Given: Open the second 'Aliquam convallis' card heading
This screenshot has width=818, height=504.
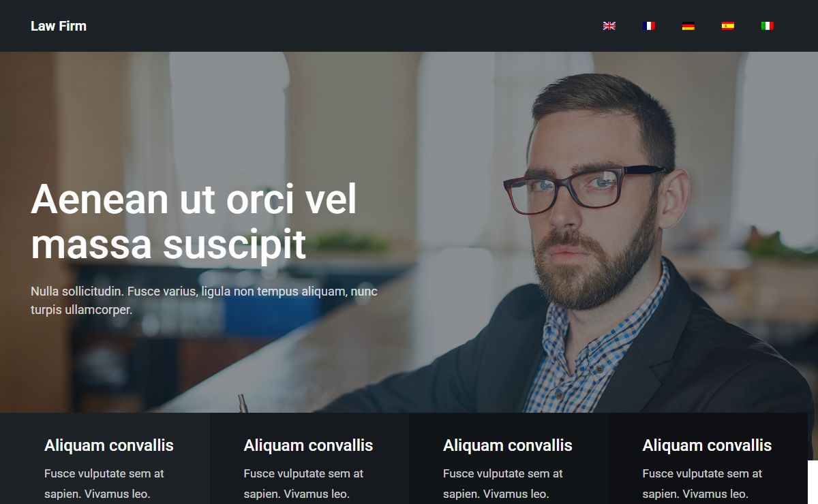Looking at the screenshot, I should (308, 445).
